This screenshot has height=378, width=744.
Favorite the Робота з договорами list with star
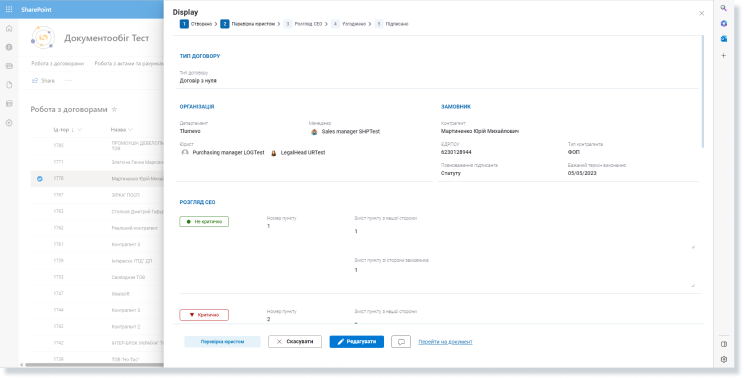[114, 110]
